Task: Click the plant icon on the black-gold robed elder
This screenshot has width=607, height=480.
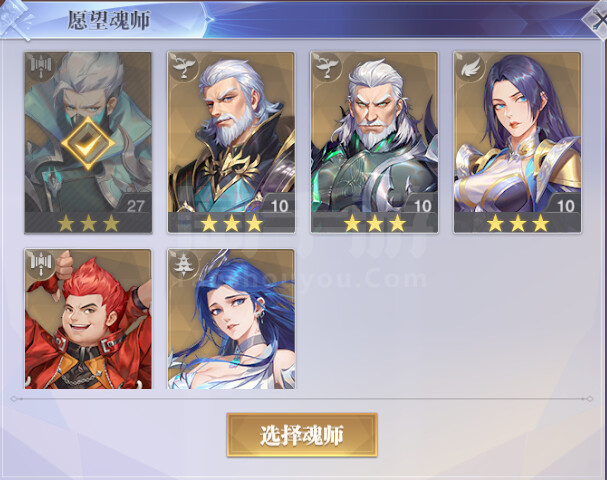Action: click(x=183, y=67)
